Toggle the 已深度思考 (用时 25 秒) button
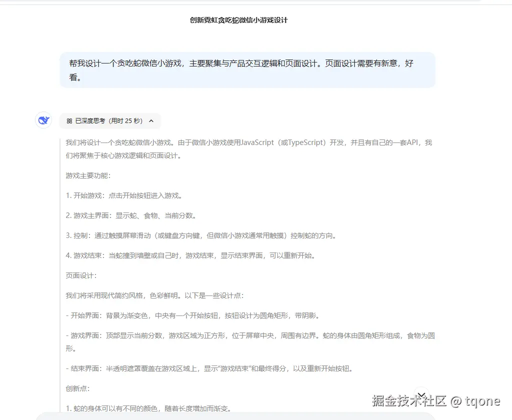The height and width of the screenshot is (420, 512). pos(110,121)
